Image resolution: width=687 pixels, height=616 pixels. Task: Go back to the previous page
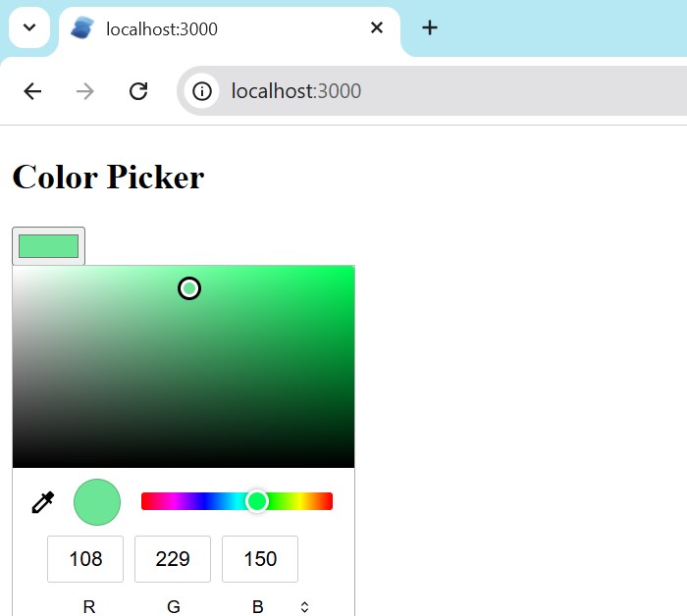(x=32, y=91)
